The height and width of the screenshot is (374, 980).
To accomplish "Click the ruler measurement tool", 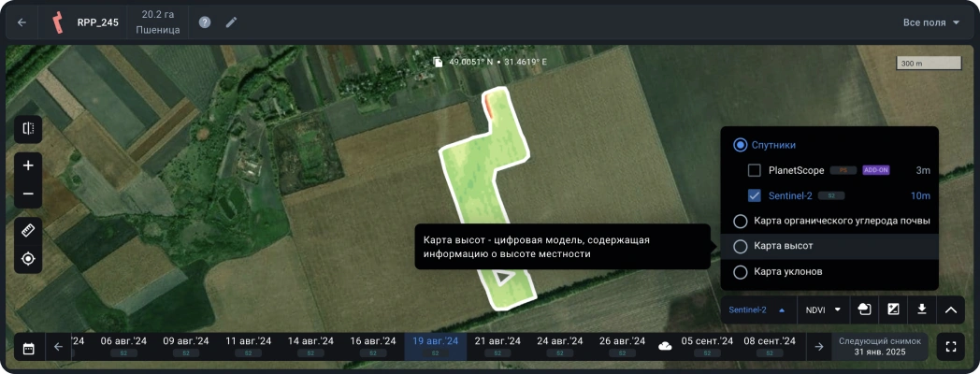I will click(28, 230).
